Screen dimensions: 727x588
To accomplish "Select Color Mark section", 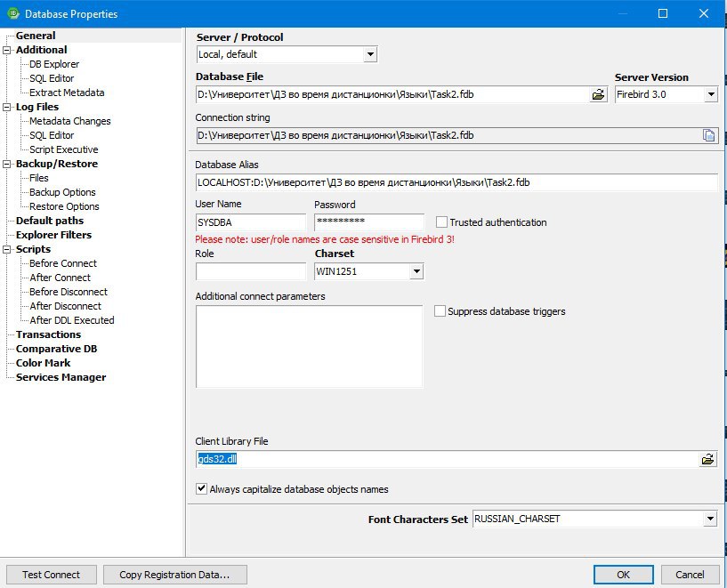I will [43, 363].
